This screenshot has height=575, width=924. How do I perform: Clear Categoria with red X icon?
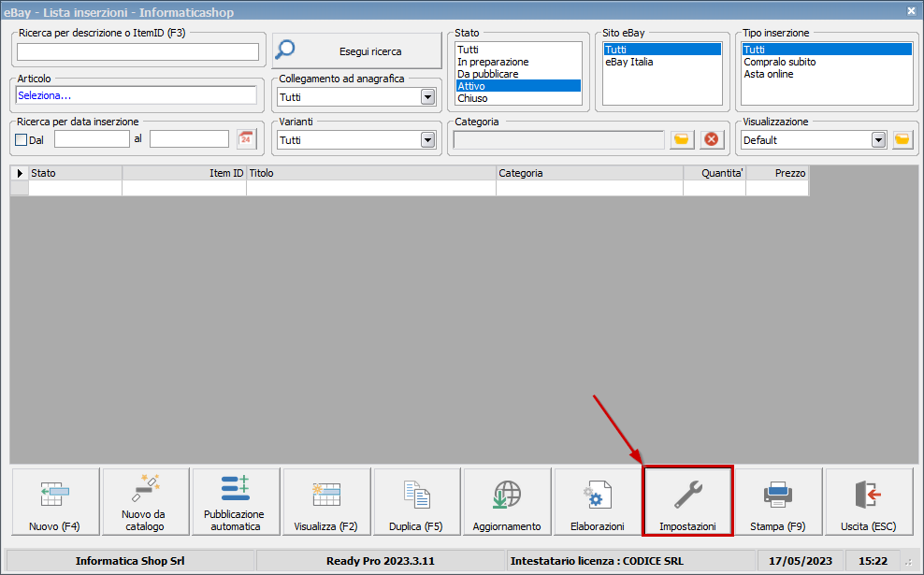click(x=712, y=139)
